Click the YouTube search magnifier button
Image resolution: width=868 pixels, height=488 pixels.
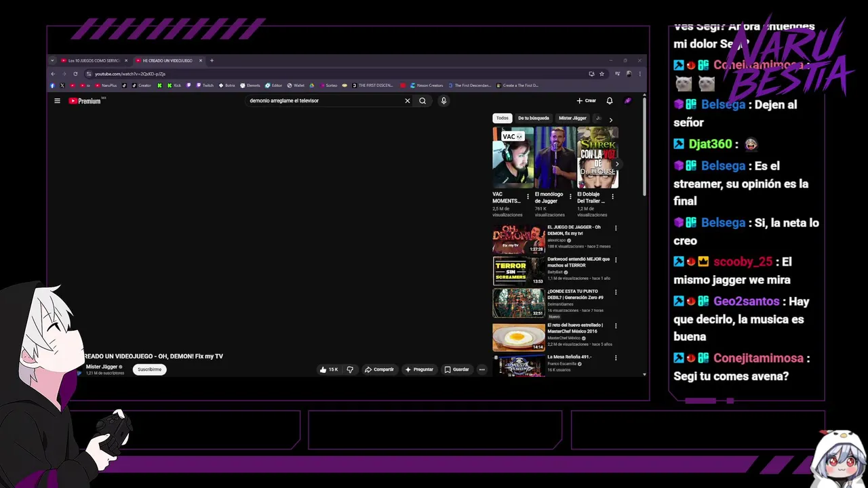(x=422, y=101)
